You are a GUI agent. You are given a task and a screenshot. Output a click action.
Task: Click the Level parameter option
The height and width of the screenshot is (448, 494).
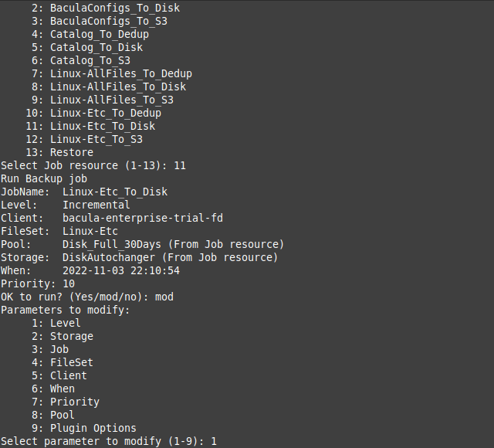(56, 323)
